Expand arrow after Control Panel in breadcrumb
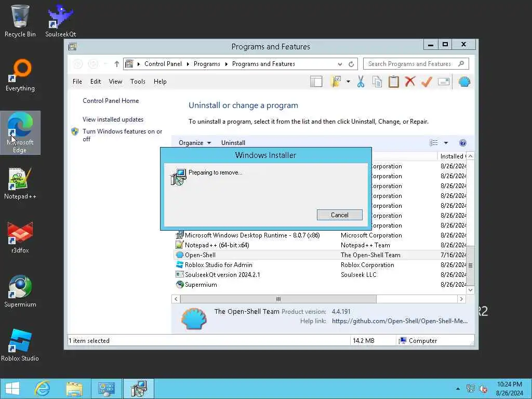Image resolution: width=532 pixels, height=399 pixels. pyautogui.click(x=188, y=64)
